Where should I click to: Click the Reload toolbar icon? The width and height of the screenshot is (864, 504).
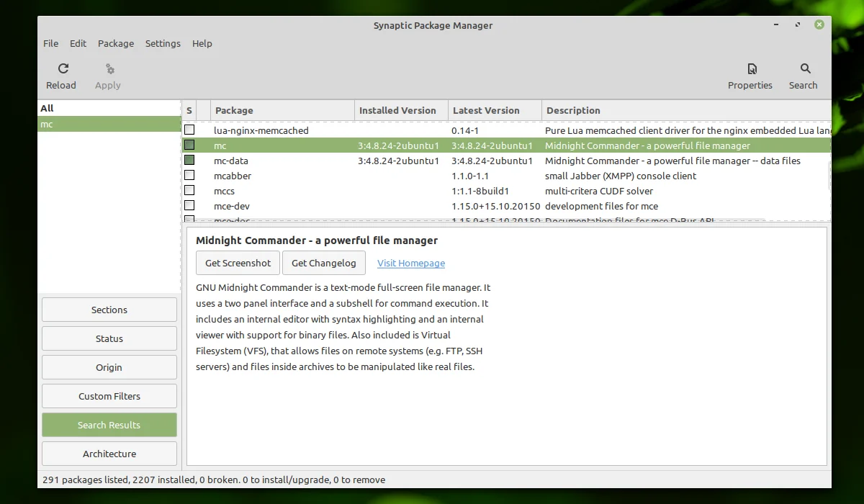(x=63, y=68)
